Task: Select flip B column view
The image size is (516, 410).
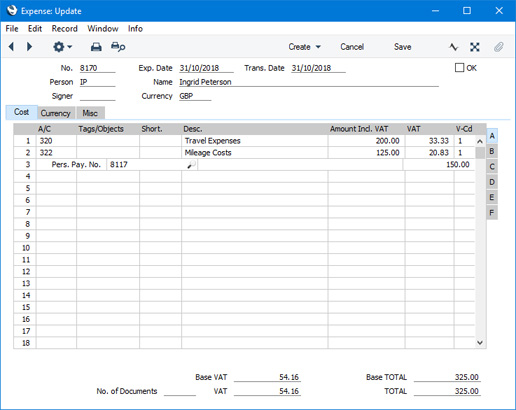Action: (x=492, y=151)
